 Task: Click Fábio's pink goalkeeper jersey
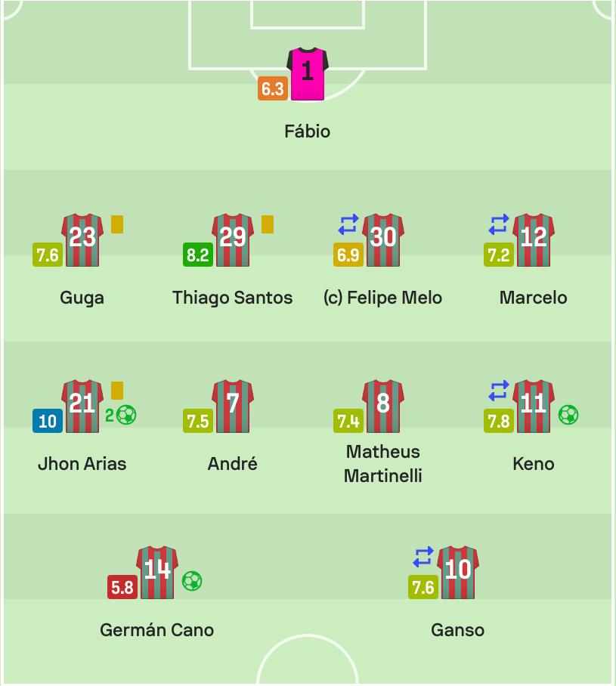coord(308,74)
